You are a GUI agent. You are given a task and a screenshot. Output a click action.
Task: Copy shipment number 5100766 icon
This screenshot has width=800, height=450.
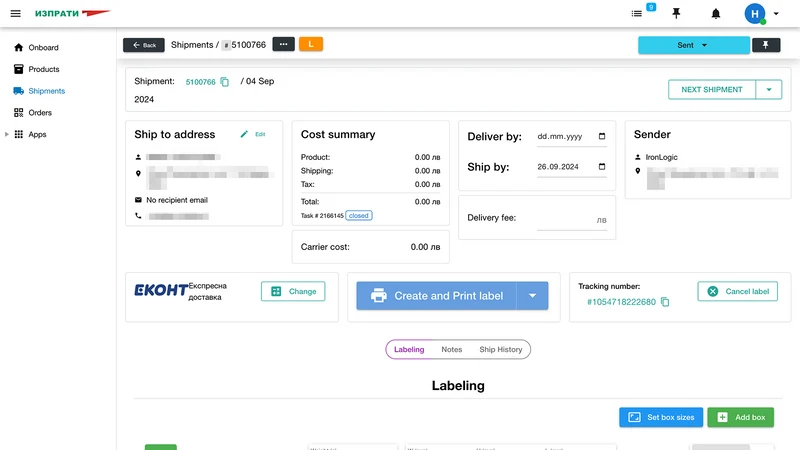[224, 82]
